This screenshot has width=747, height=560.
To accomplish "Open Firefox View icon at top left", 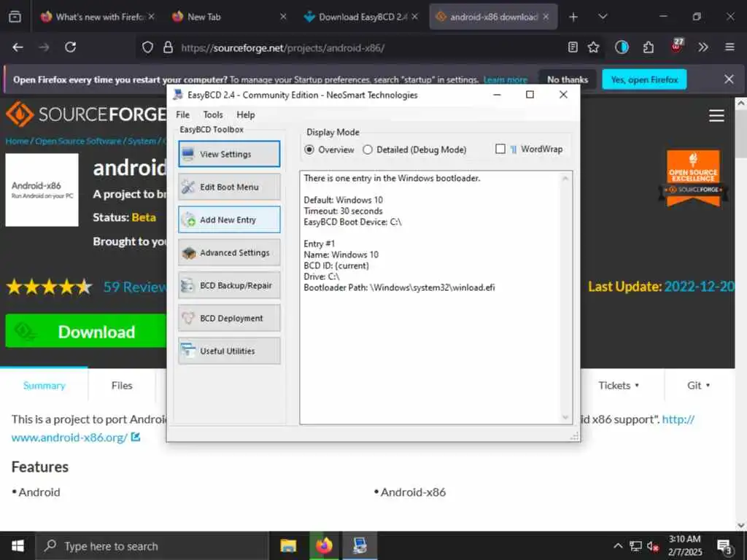I will click(15, 17).
